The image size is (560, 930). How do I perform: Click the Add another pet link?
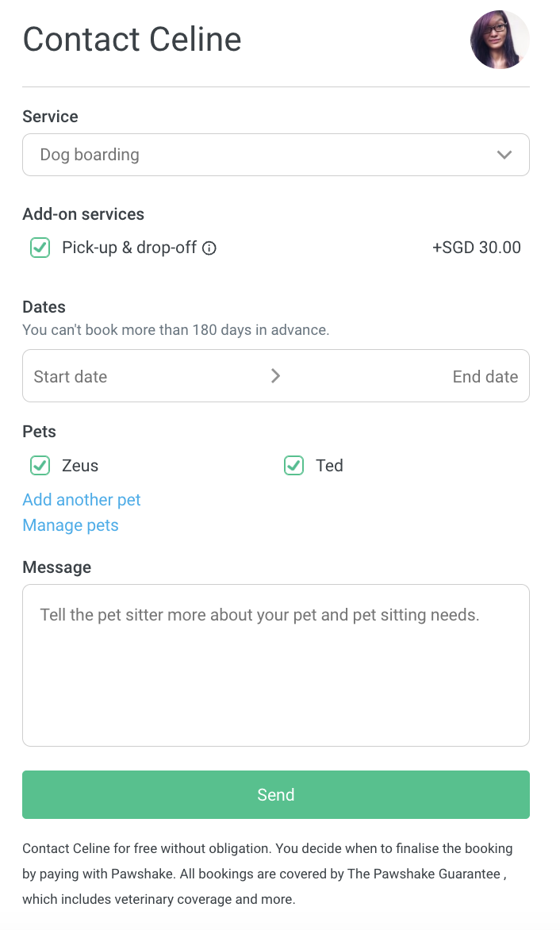[82, 500]
